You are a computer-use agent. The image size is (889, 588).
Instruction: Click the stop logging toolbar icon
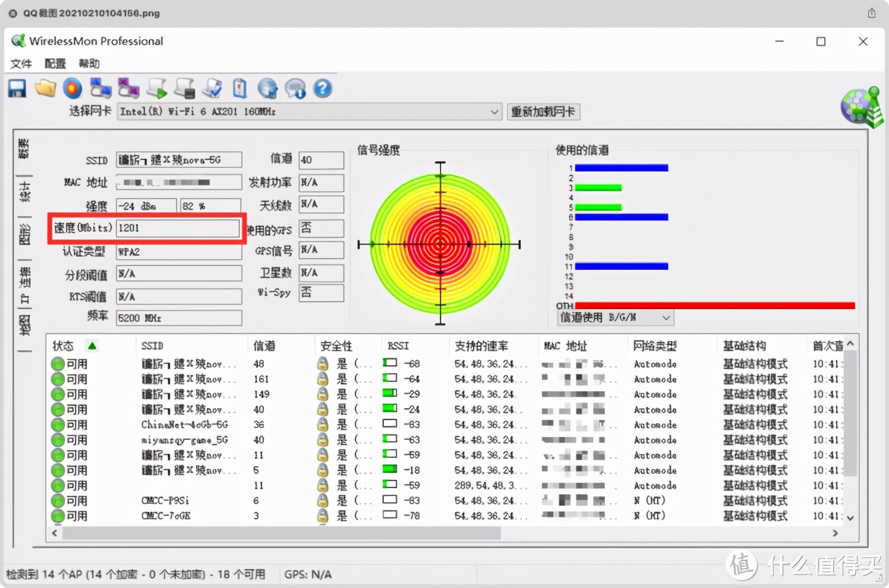click(185, 88)
